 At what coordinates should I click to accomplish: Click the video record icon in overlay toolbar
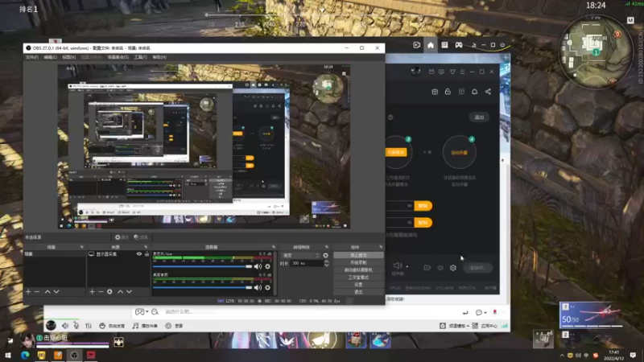(x=416, y=45)
